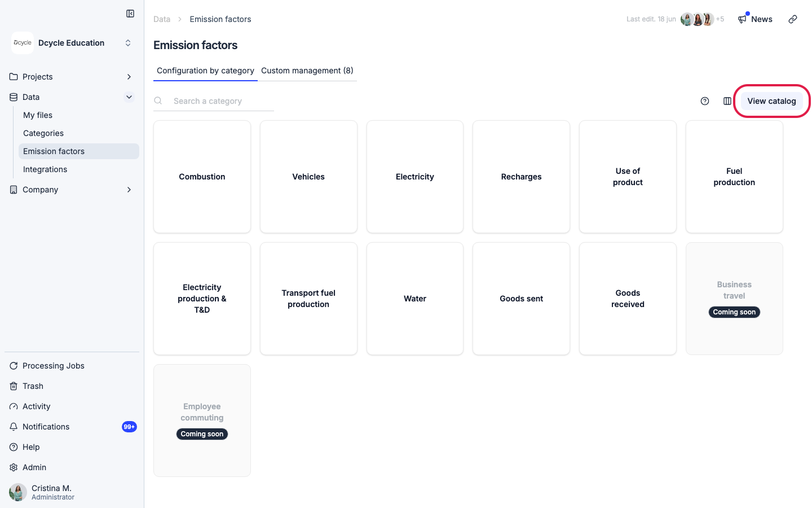Click the 99+ notifications badge

129,427
